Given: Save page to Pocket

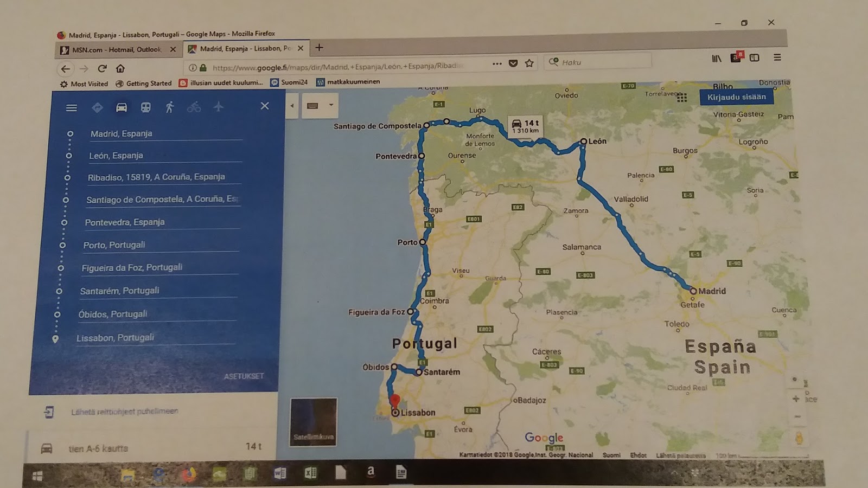Looking at the screenshot, I should tap(513, 63).
